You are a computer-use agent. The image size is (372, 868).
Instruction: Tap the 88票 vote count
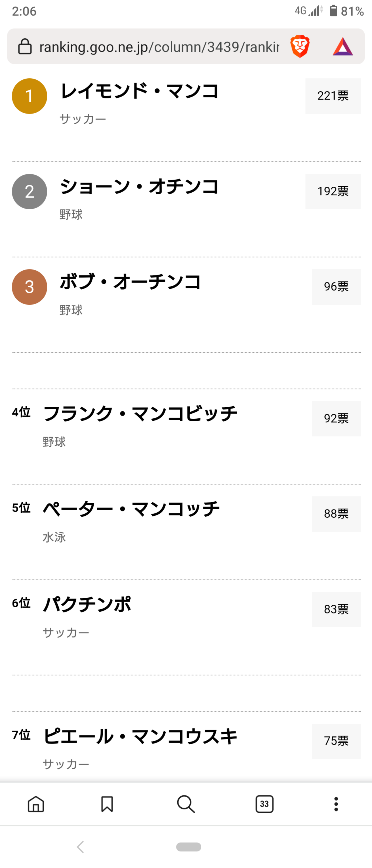(x=336, y=514)
